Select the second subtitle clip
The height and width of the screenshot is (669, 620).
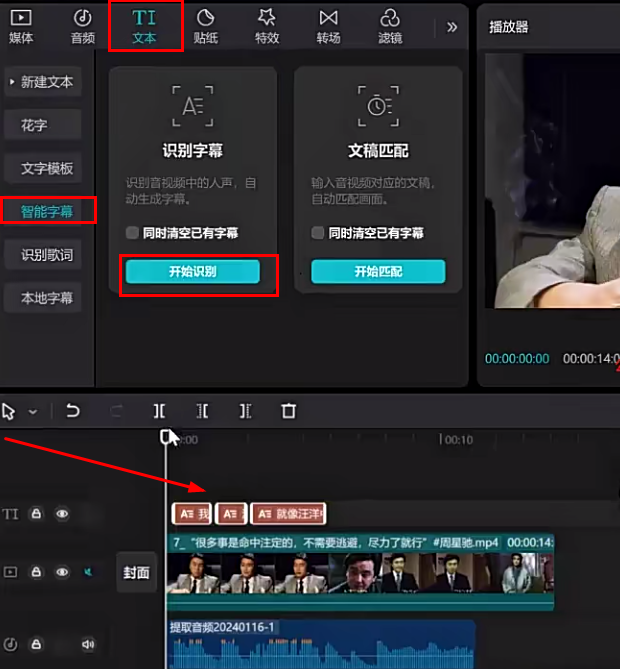pyautogui.click(x=231, y=514)
